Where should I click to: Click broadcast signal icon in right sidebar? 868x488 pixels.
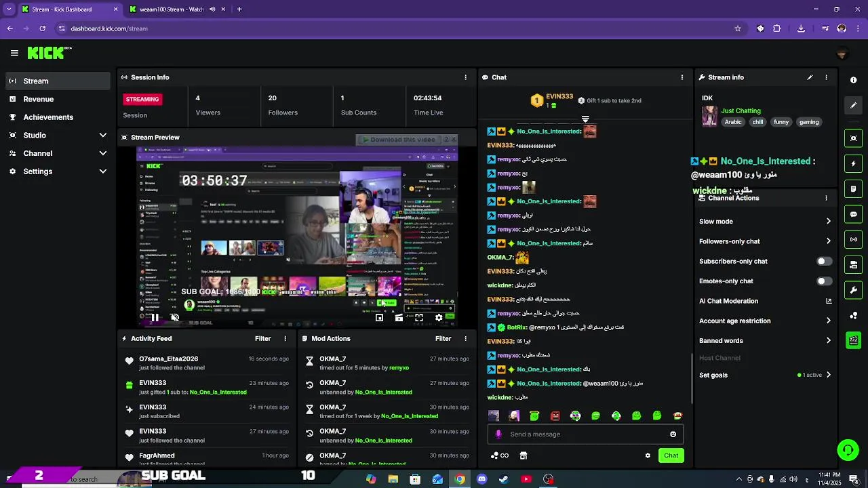click(x=853, y=239)
